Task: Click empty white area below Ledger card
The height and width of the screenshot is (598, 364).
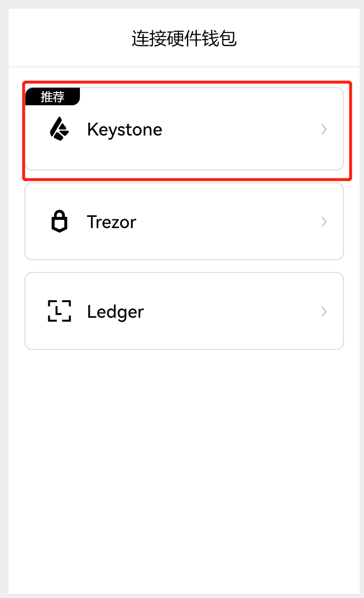Action: (x=184, y=463)
